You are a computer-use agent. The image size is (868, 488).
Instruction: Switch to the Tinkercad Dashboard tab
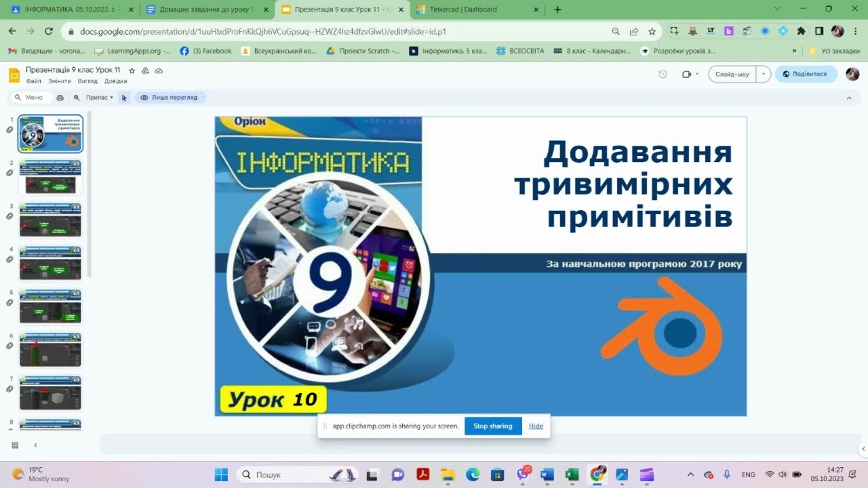[477, 9]
